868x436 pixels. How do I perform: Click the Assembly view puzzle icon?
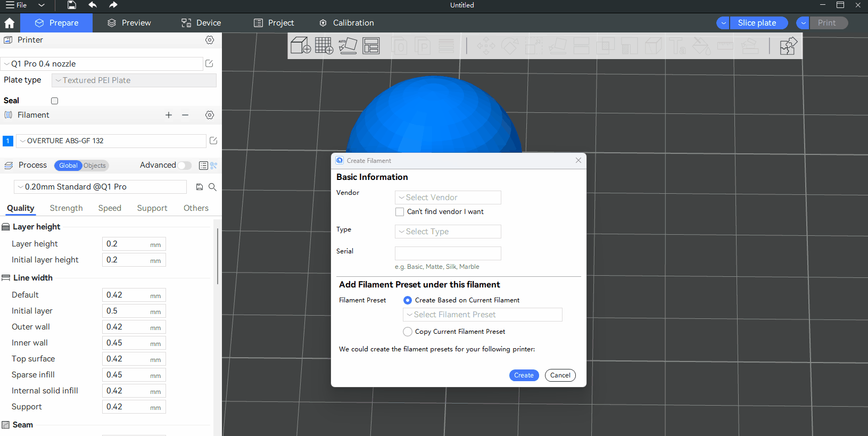click(788, 46)
